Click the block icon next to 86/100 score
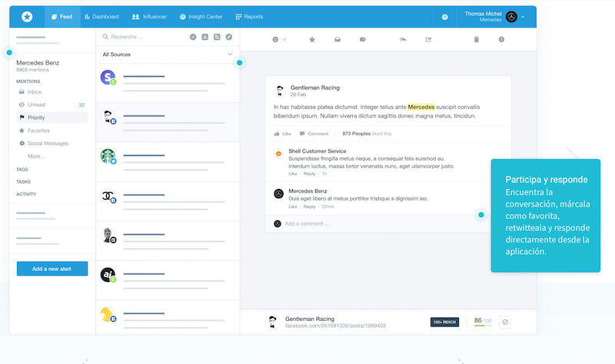Screen dimensions: 615x364 [505, 322]
